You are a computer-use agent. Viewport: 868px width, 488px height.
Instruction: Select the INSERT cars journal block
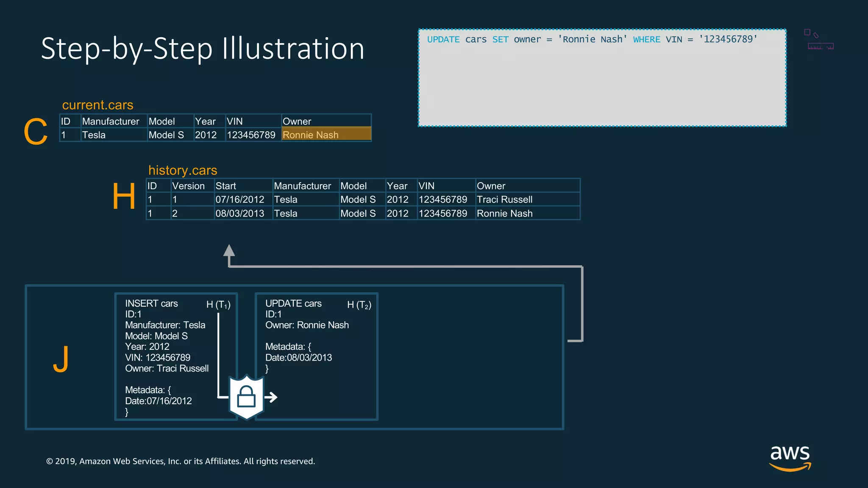click(175, 357)
